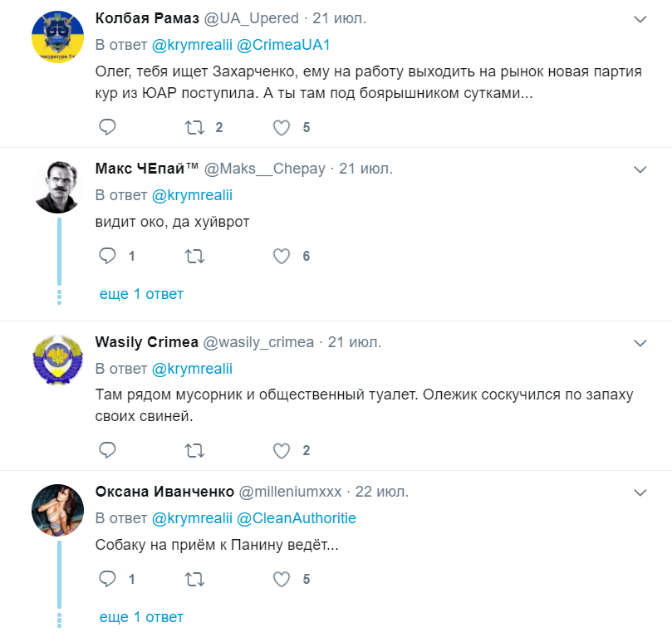Viewport: 672px width, 642px height.
Task: Reply to Оксана Иванченко's tweet
Action: tap(107, 579)
